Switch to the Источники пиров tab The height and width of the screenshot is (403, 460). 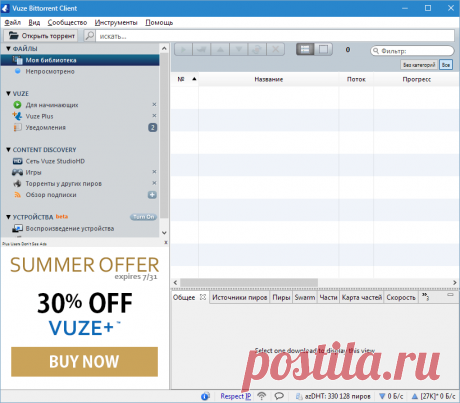pos(240,297)
